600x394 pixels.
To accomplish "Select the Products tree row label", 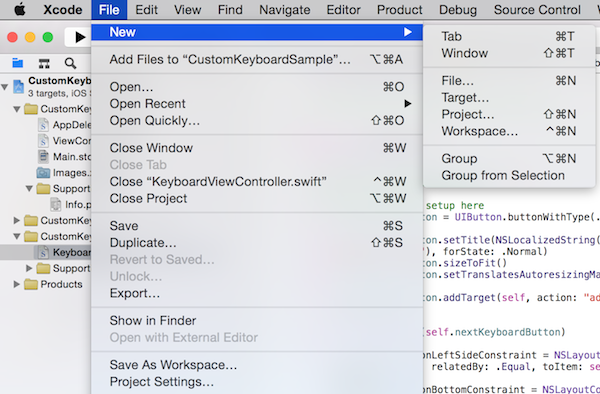I will 61,284.
